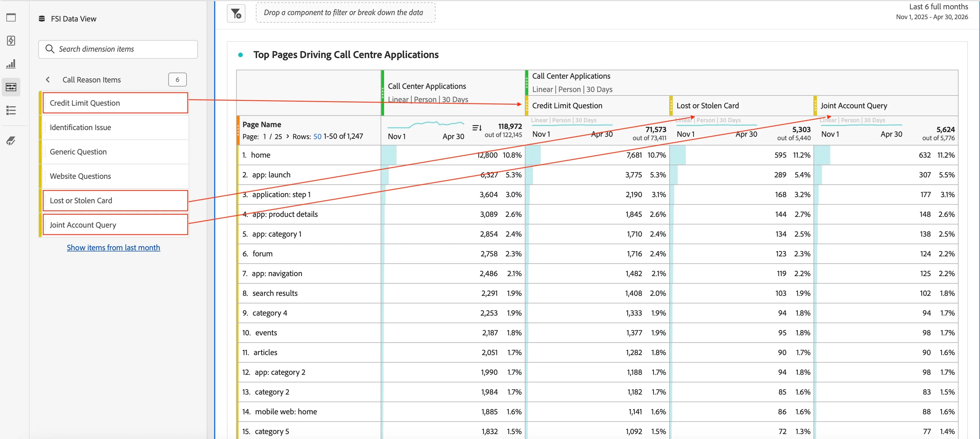This screenshot has height=439, width=980.
Task: Click the teal dot beside the table title
Action: pos(241,55)
